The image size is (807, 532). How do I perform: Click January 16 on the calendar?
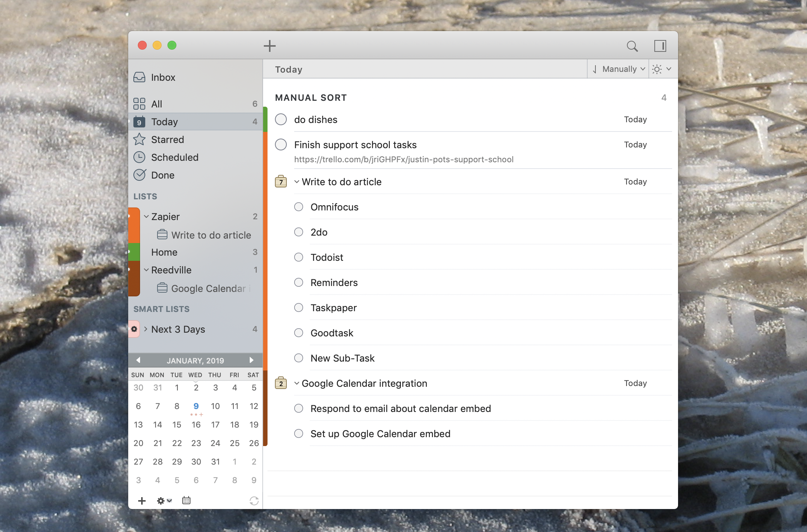(x=195, y=425)
